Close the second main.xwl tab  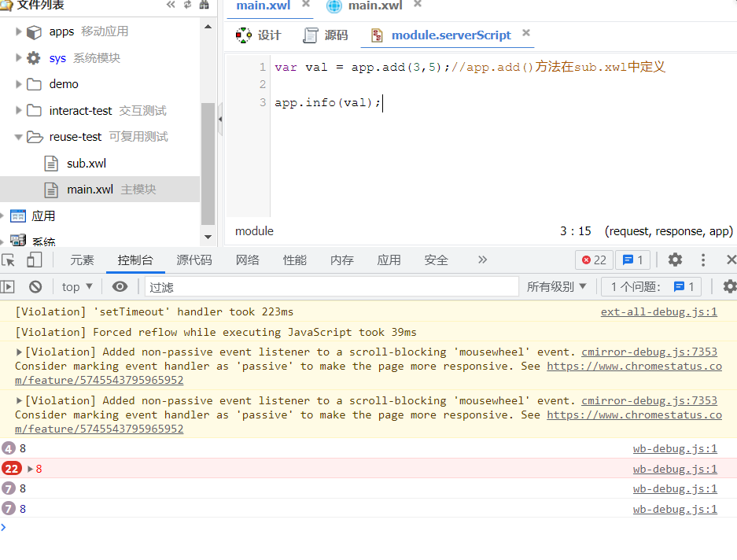point(418,4)
